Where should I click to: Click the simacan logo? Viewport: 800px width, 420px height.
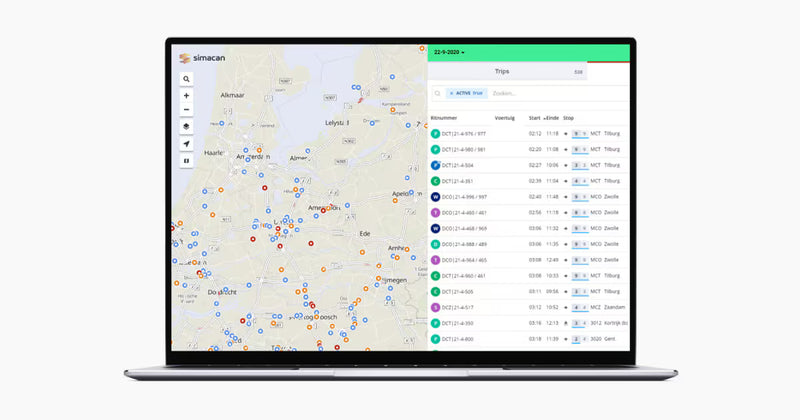202,58
